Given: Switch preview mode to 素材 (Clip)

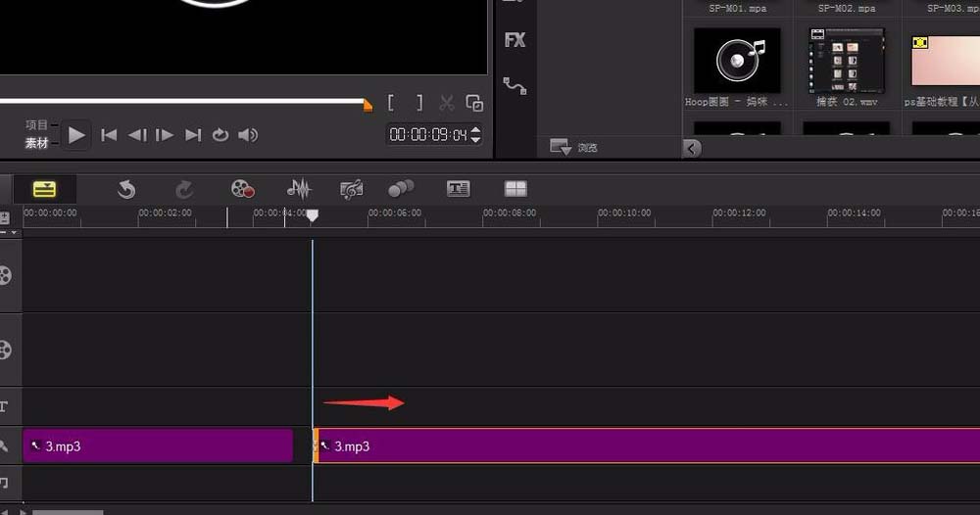Looking at the screenshot, I should point(36,143).
